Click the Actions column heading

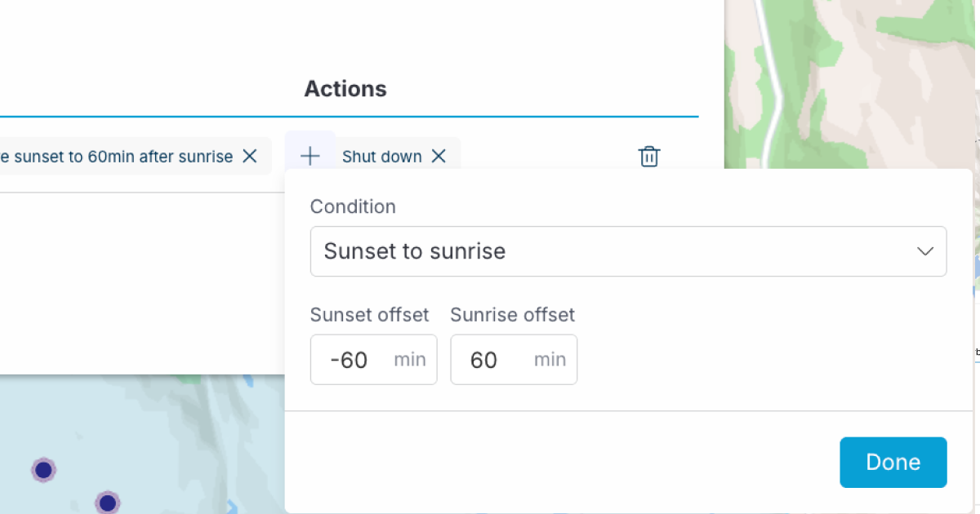pos(345,89)
